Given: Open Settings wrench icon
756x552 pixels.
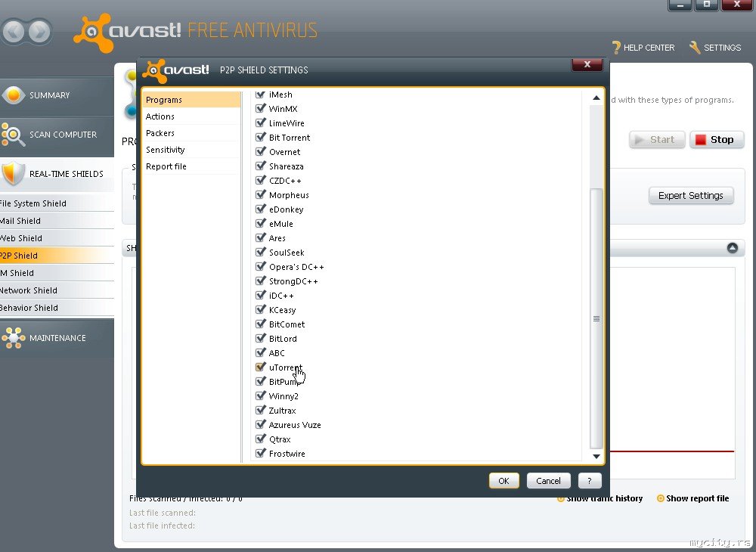Looking at the screenshot, I should click(x=694, y=47).
